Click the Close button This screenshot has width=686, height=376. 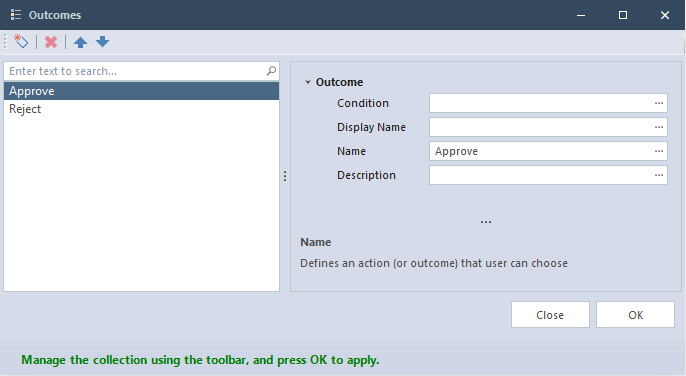pos(550,315)
